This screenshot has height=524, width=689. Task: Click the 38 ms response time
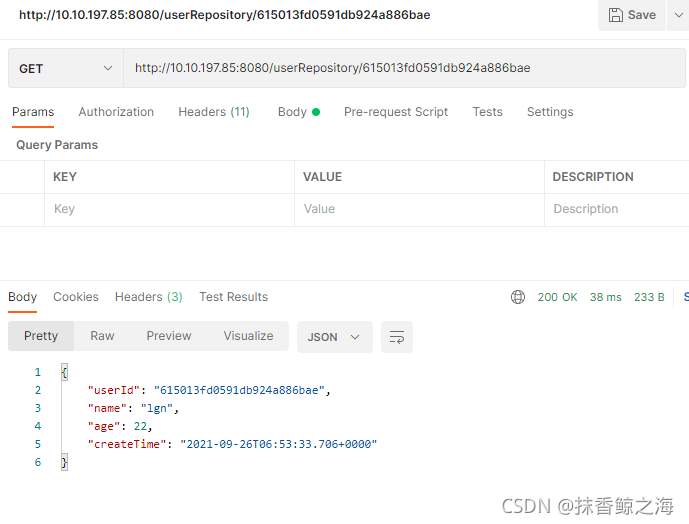606,298
